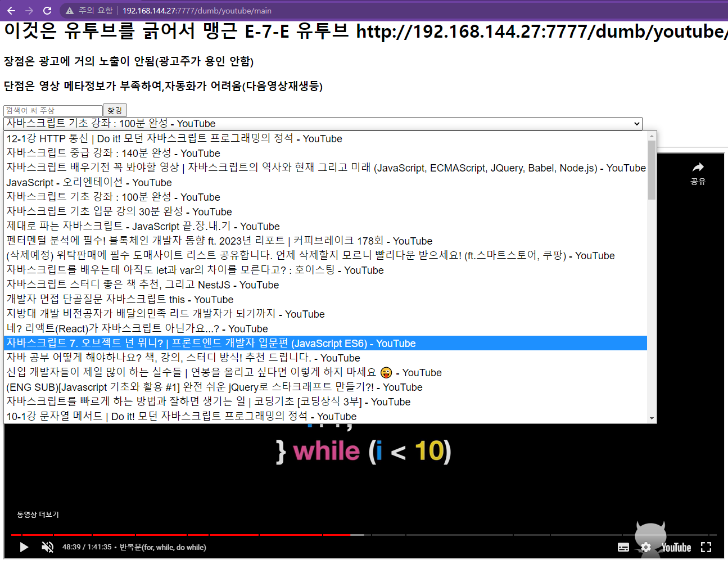
Task: Click the list scroll up arrow
Action: point(652,136)
